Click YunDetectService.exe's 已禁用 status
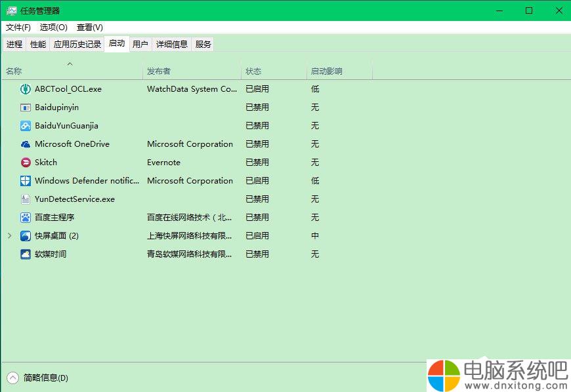The width and height of the screenshot is (571, 392). point(257,199)
